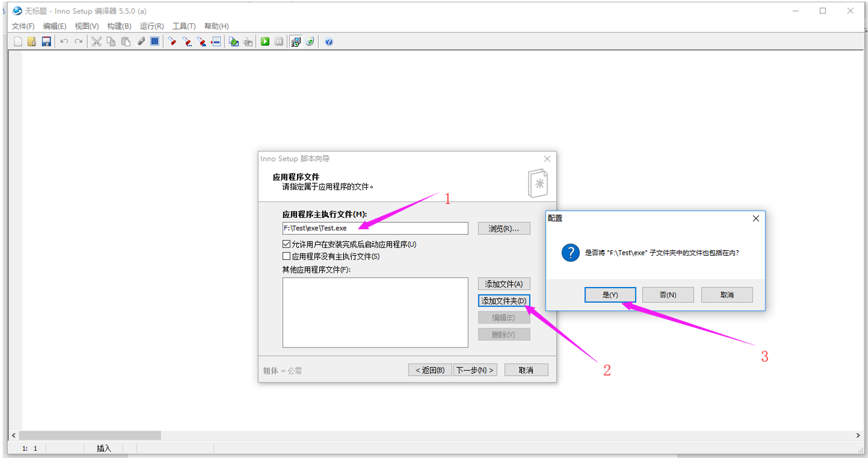Open the 编辑(E) menu
868x458 pixels.
tap(55, 26)
